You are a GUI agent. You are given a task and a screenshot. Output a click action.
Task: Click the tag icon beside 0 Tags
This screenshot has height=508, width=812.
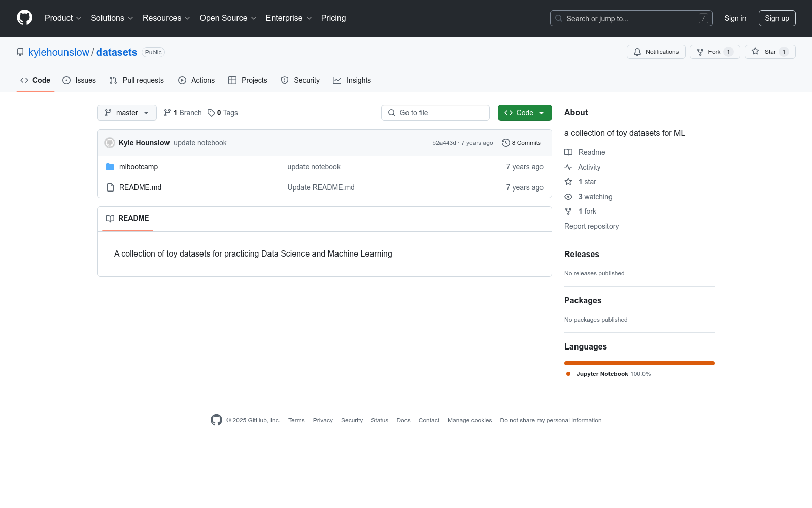pos(211,113)
